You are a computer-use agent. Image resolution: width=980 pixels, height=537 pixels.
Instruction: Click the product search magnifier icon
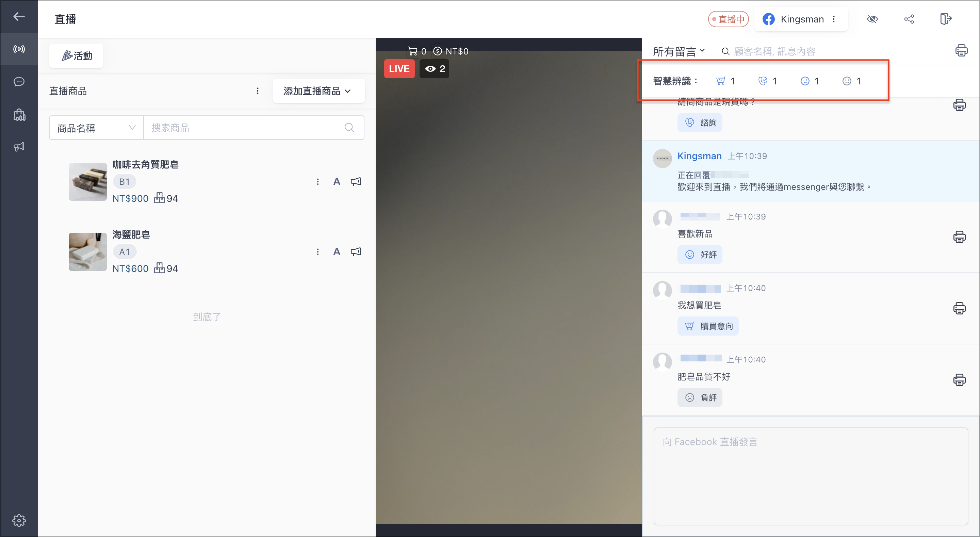point(349,128)
